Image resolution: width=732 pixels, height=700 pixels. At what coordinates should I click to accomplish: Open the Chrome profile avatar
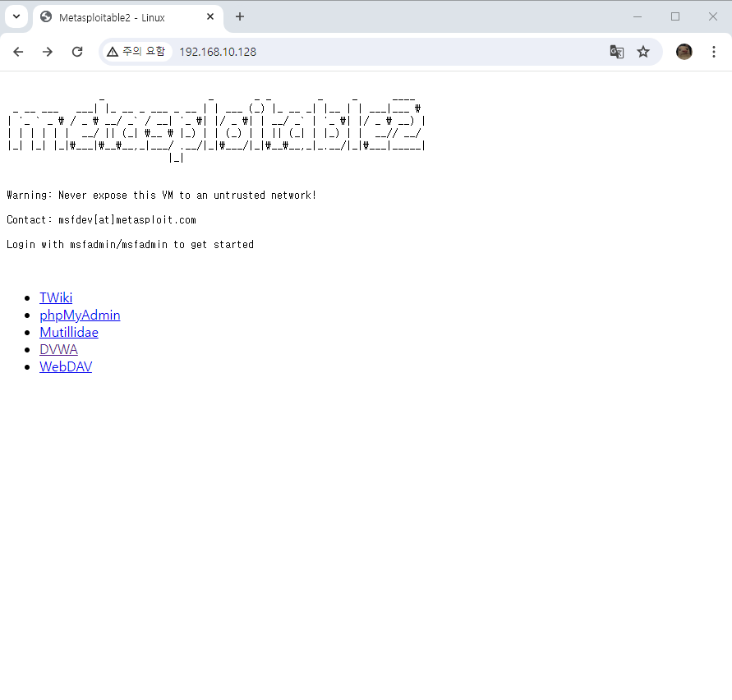click(x=684, y=52)
